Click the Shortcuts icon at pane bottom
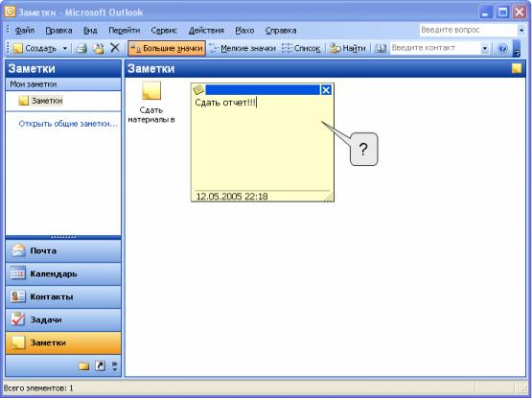Viewport: 532px width, 398px height. (x=100, y=366)
